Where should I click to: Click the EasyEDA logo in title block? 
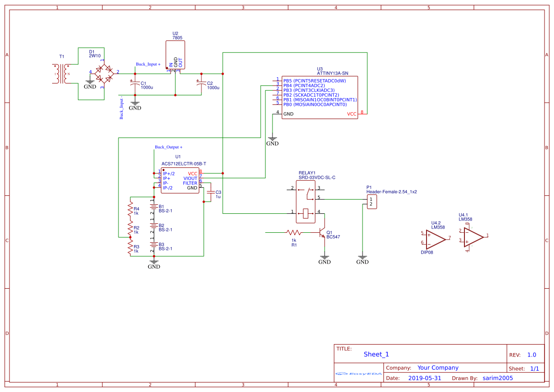coord(359,373)
